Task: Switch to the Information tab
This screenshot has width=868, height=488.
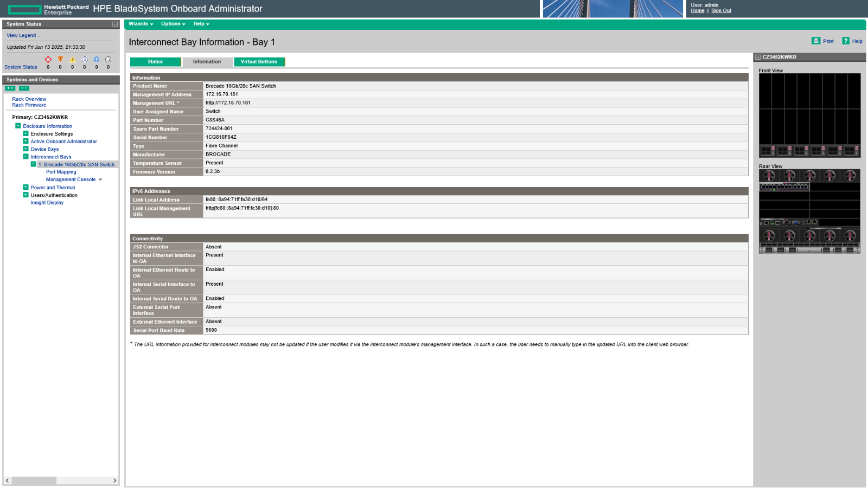Action: click(207, 62)
